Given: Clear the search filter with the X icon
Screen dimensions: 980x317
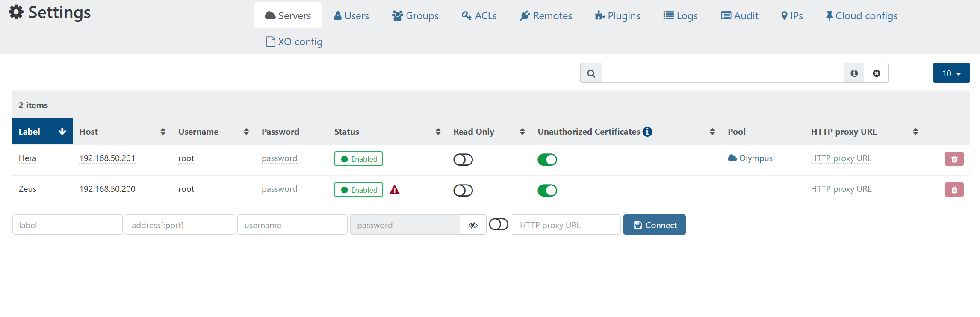Looking at the screenshot, I should (876, 73).
